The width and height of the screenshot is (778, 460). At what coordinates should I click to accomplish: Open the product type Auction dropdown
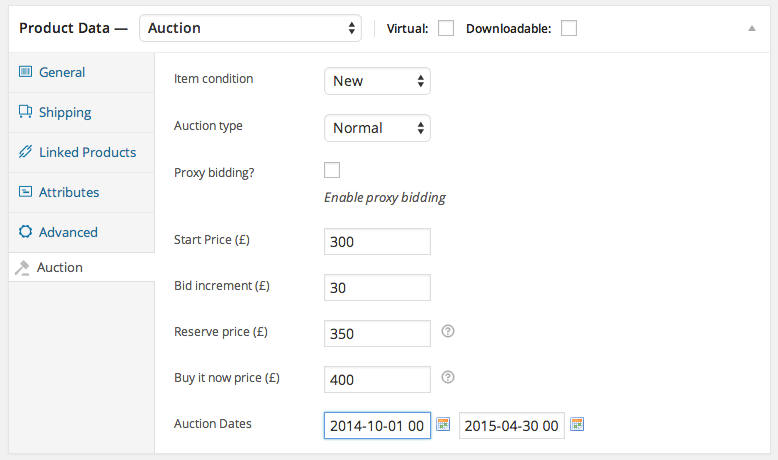[x=250, y=28]
